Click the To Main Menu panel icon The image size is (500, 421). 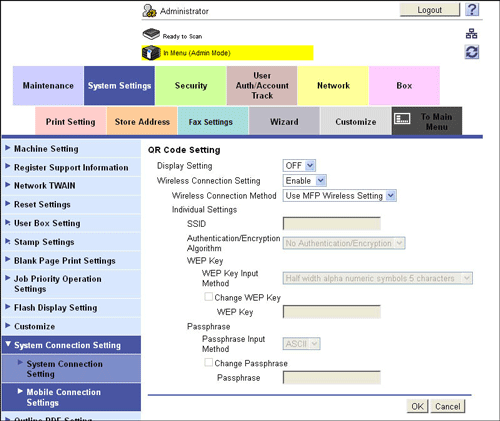[402, 118]
